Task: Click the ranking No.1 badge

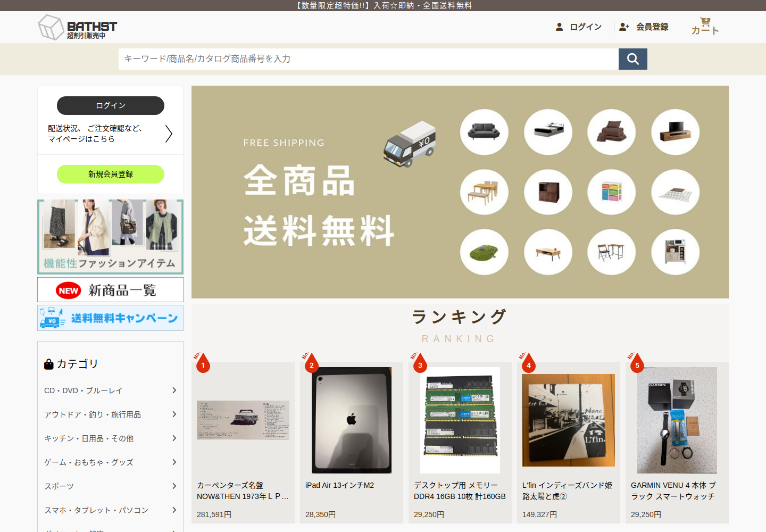Action: pos(202,363)
